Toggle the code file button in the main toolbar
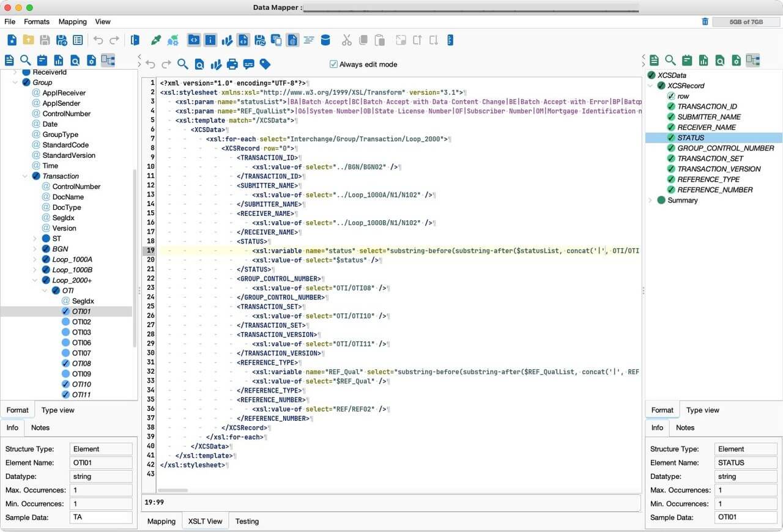This screenshot has width=783, height=532. 243,40
